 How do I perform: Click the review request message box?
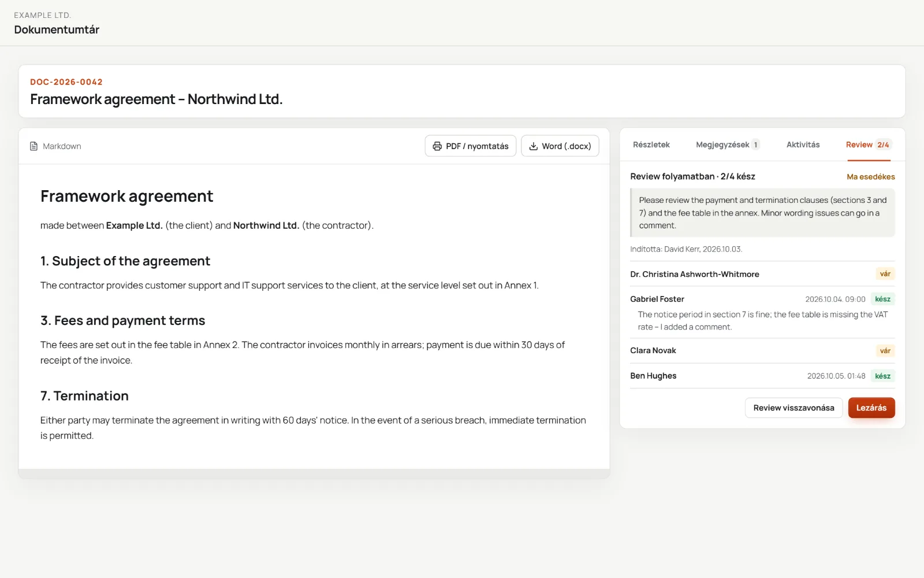(x=762, y=213)
